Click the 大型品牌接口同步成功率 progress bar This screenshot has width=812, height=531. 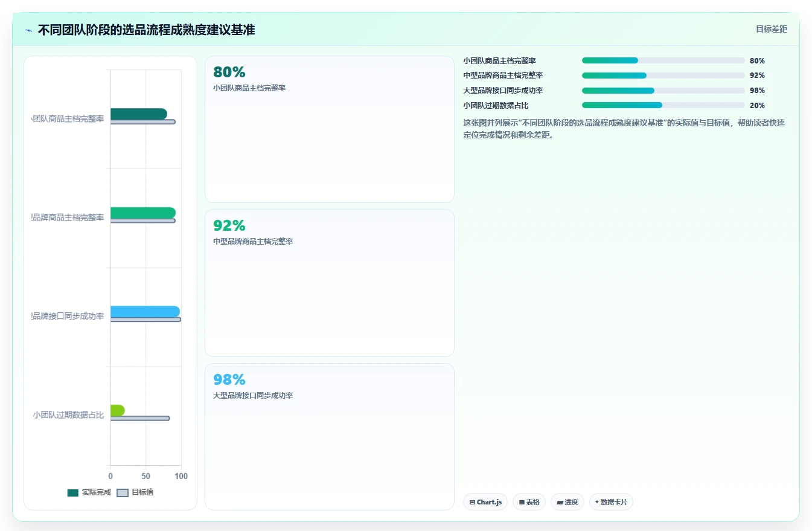point(663,91)
